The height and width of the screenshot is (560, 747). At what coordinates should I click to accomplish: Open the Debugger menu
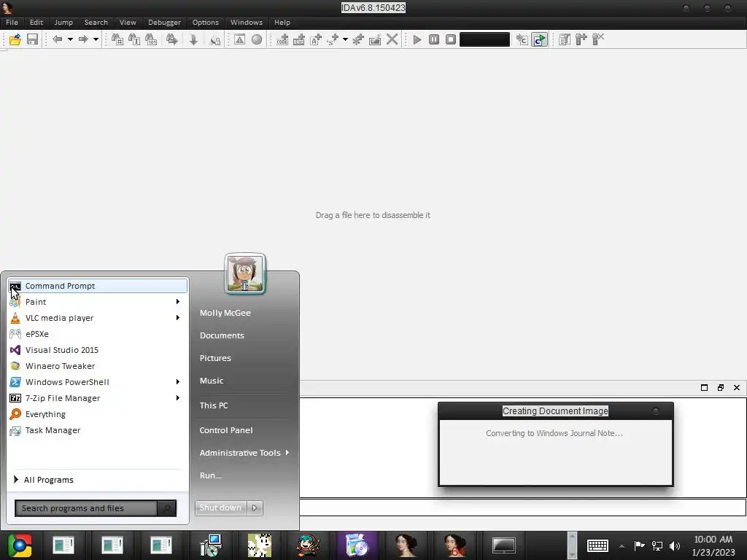coord(164,23)
